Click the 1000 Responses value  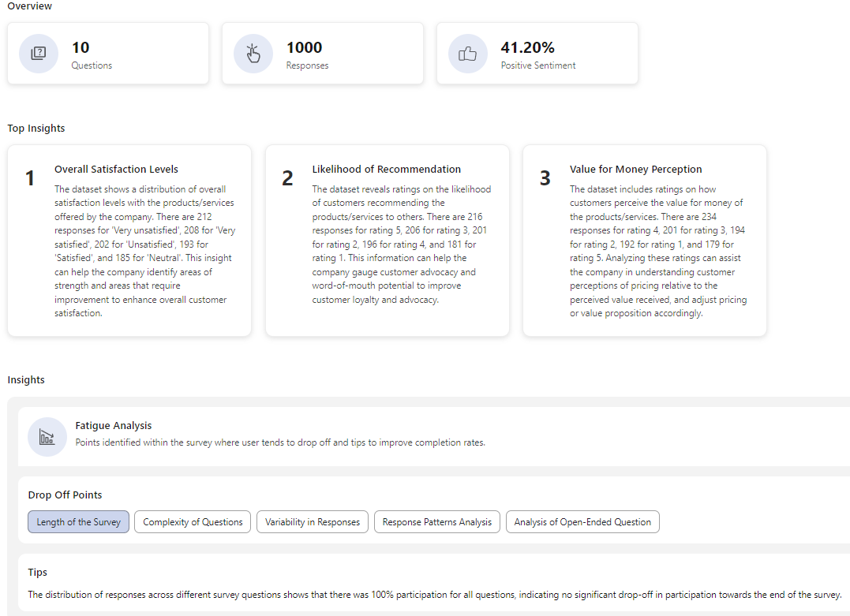pyautogui.click(x=305, y=47)
